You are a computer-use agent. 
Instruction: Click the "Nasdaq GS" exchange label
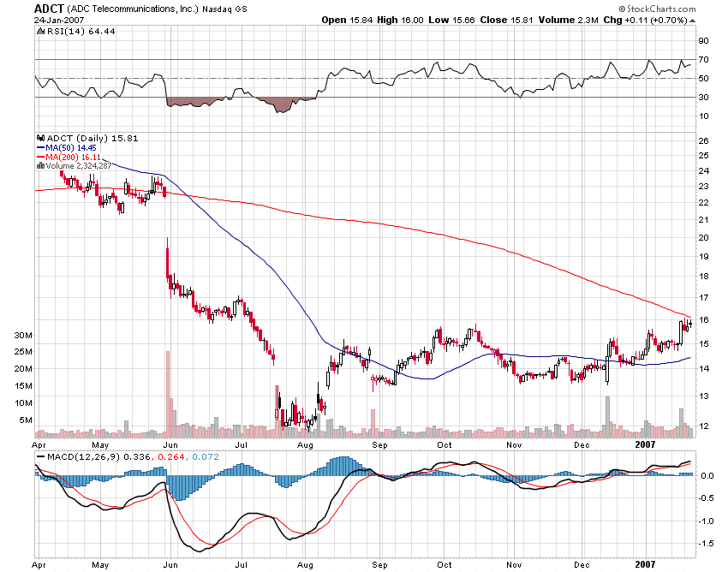224,9
